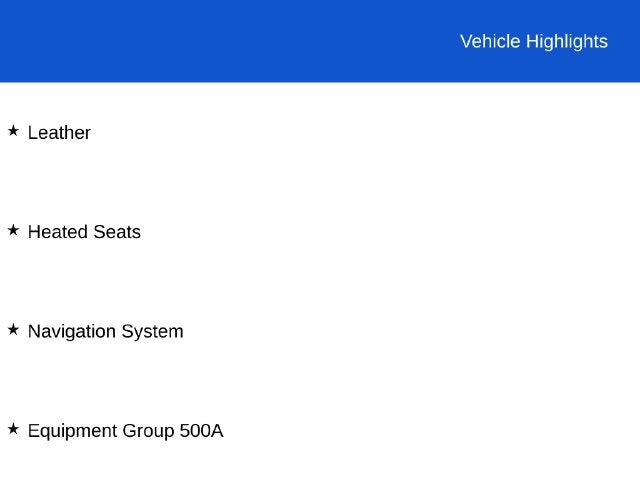Image resolution: width=640 pixels, height=480 pixels.
Task: Click the word 'System' in the list
Action: coord(153,331)
